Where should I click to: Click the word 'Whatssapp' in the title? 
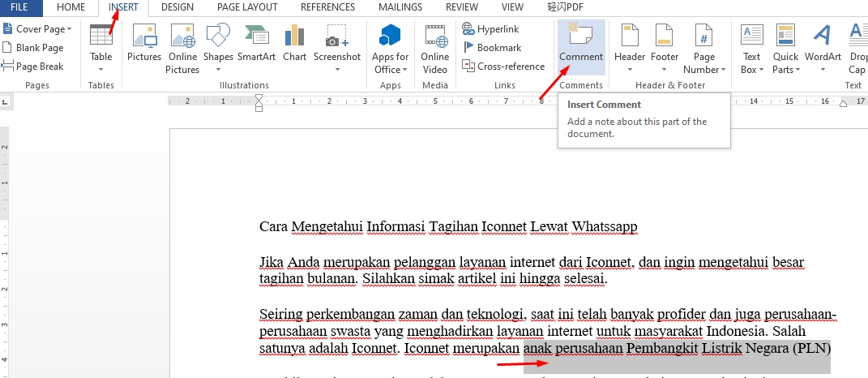605,226
